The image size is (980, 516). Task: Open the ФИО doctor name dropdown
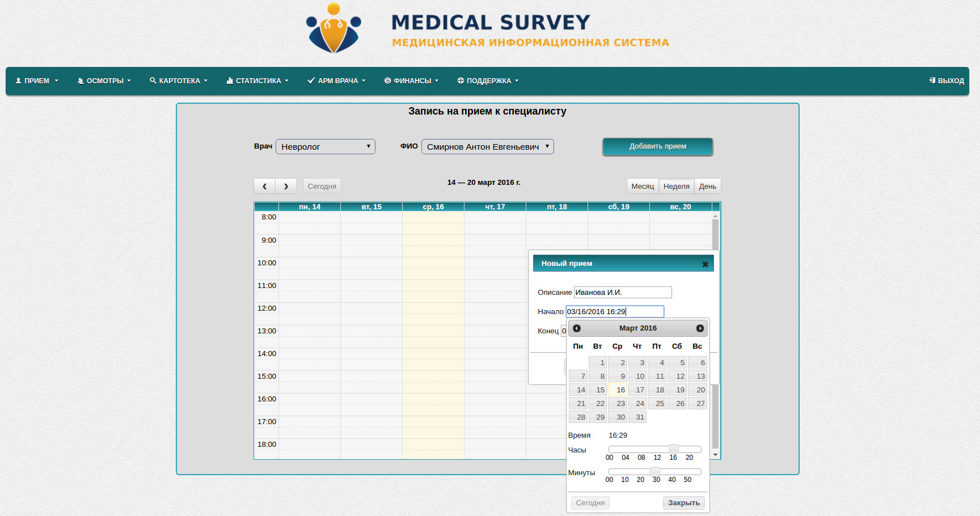pyautogui.click(x=487, y=147)
